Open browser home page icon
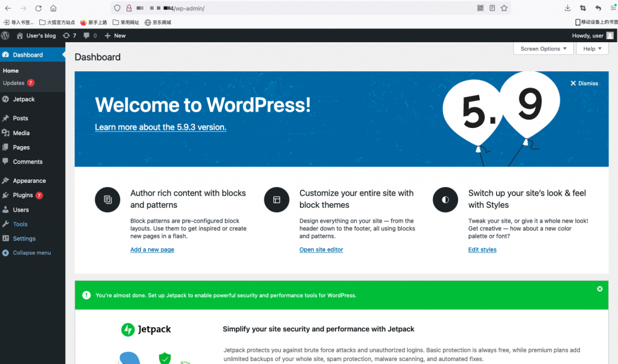The width and height of the screenshot is (618, 364). [54, 8]
